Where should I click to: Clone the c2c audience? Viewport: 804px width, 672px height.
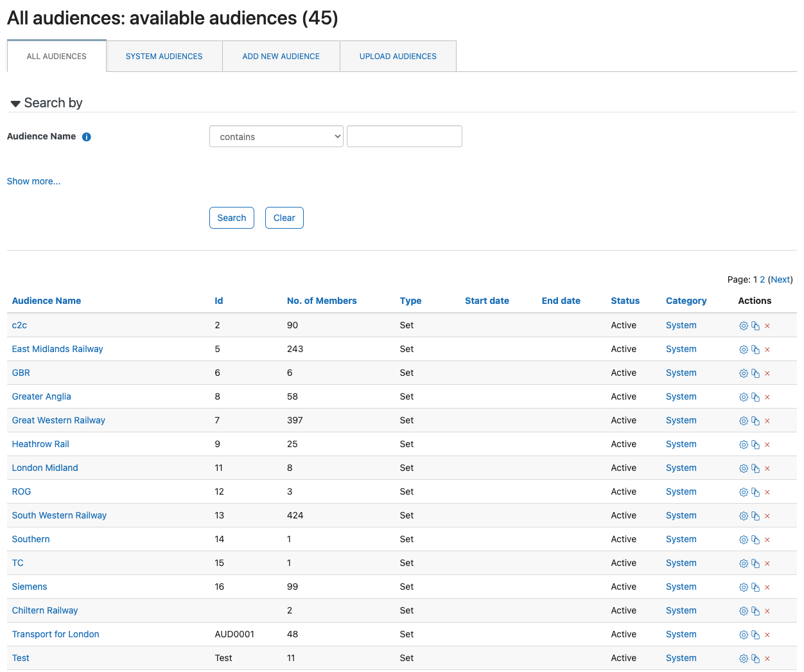756,326
